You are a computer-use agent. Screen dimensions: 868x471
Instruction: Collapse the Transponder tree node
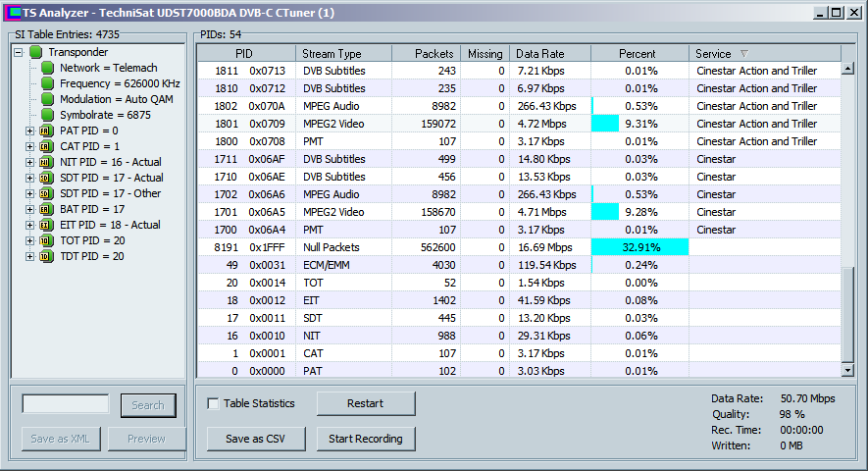click(x=19, y=52)
